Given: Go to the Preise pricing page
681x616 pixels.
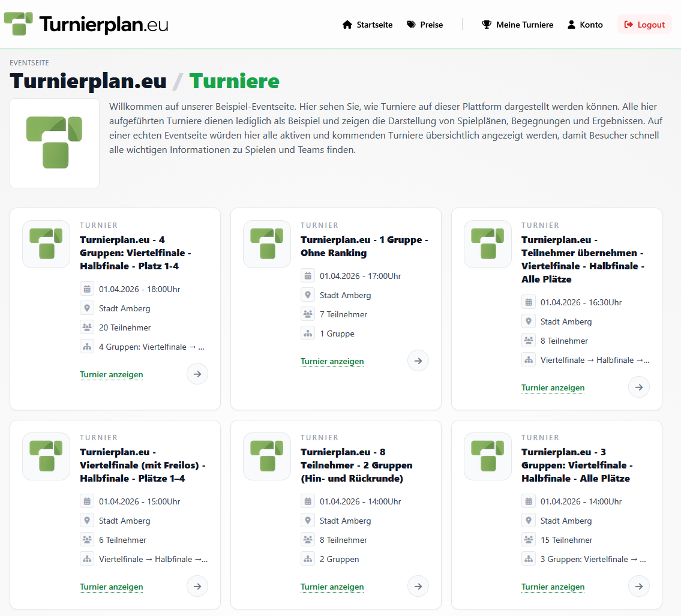Looking at the screenshot, I should tap(425, 25).
